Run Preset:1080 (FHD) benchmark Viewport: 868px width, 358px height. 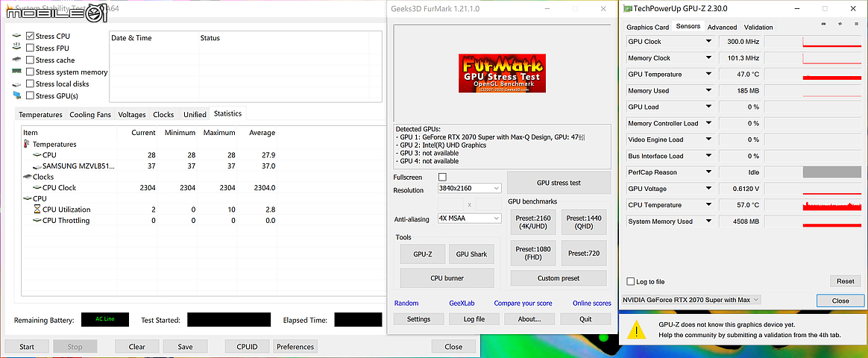coord(532,254)
